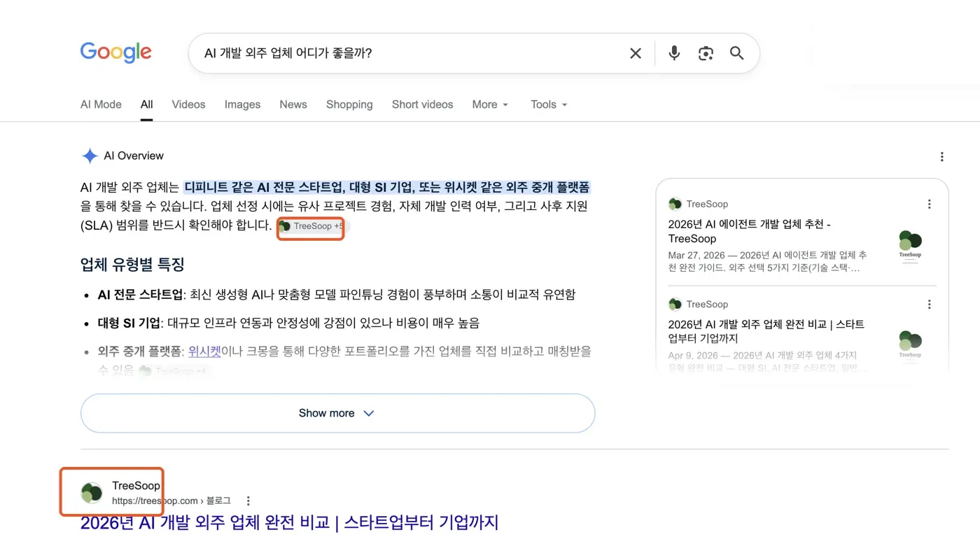The height and width of the screenshot is (551, 980).
Task: Go to the News tab
Action: point(293,104)
